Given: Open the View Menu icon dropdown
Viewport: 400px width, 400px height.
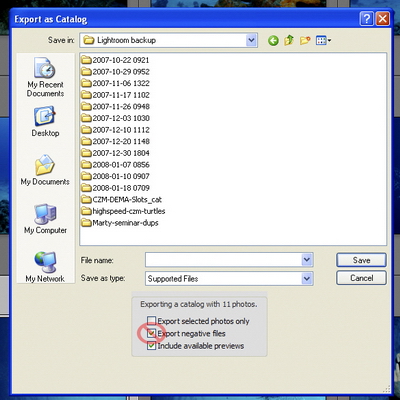Looking at the screenshot, I should tap(323, 41).
